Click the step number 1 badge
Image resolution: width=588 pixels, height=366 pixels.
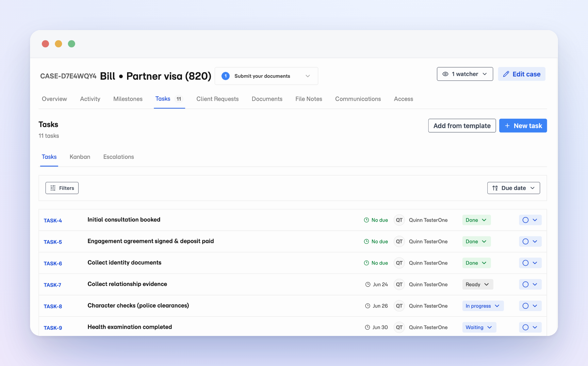click(x=225, y=76)
